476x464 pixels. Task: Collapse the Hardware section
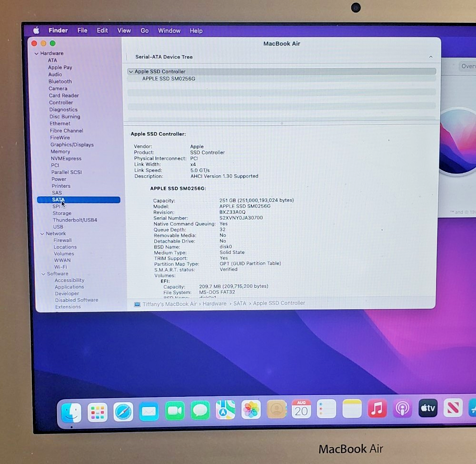pyautogui.click(x=37, y=53)
